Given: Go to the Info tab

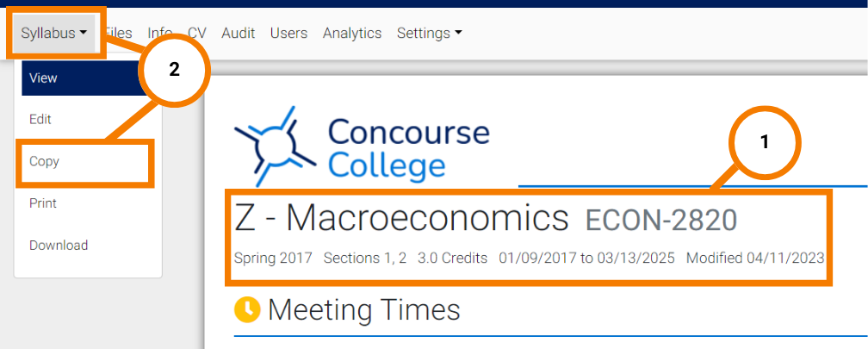Looking at the screenshot, I should tap(160, 34).
